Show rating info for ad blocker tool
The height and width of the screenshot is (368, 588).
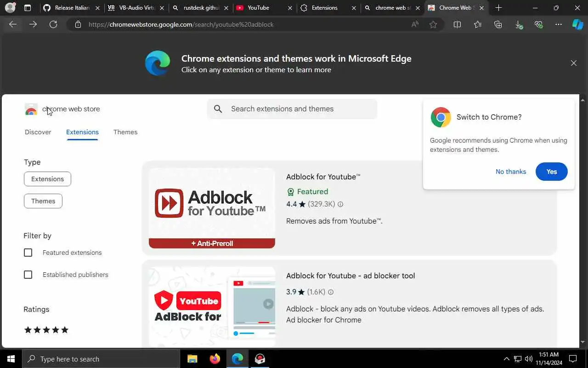tap(331, 292)
